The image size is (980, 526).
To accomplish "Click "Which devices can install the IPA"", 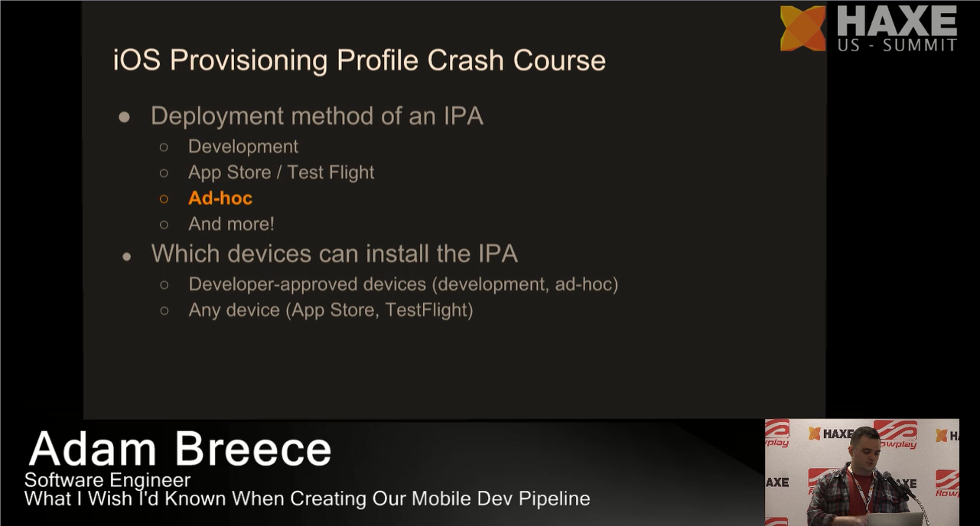I will [x=334, y=253].
